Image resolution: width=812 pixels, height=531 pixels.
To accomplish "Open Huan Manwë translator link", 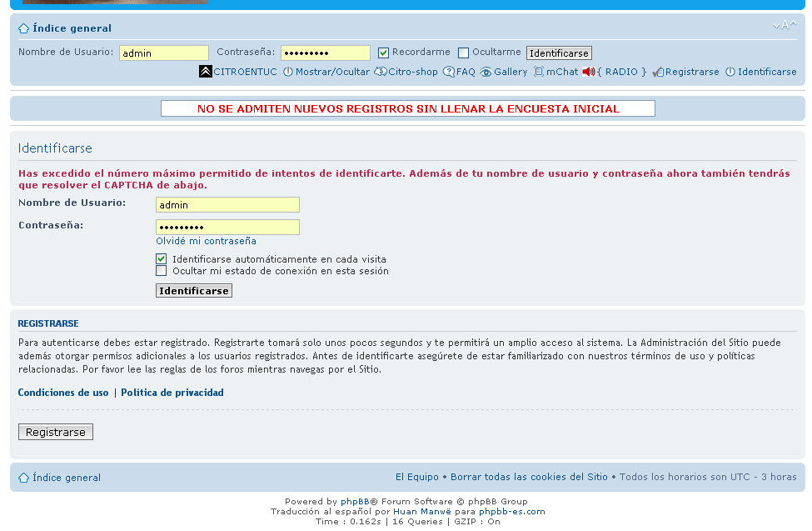I will coord(422,511).
